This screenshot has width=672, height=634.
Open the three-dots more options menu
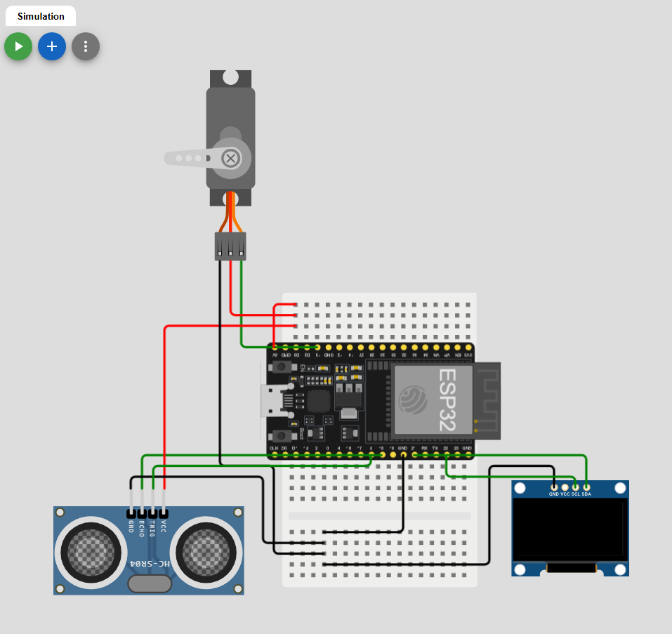tap(86, 46)
